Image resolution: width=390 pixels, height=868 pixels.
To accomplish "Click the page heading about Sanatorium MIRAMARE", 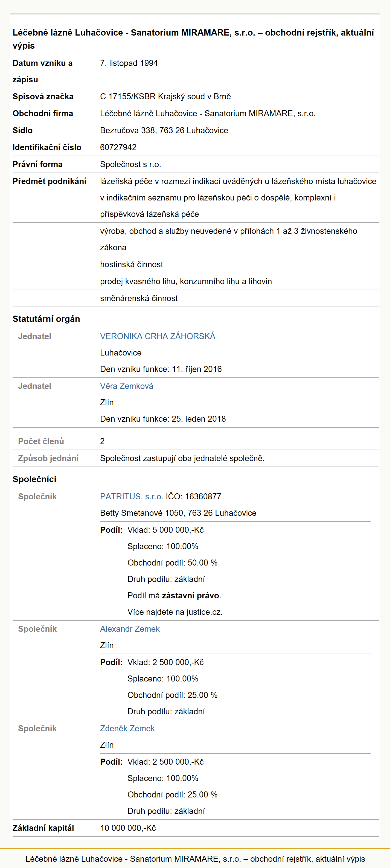I will [x=193, y=39].
